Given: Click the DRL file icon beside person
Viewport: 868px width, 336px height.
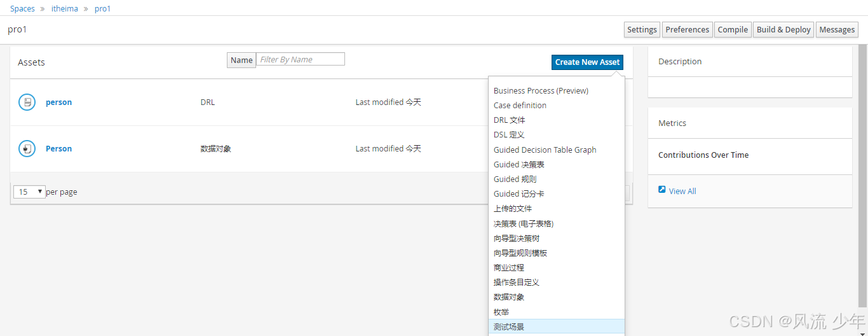Looking at the screenshot, I should (x=27, y=102).
